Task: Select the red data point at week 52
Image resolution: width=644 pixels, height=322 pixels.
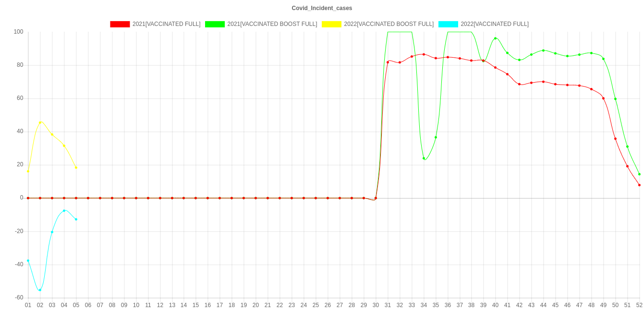Action: tap(639, 185)
